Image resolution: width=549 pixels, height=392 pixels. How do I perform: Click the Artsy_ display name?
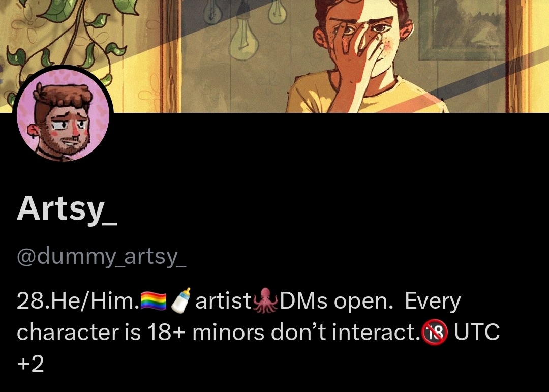click(67, 209)
